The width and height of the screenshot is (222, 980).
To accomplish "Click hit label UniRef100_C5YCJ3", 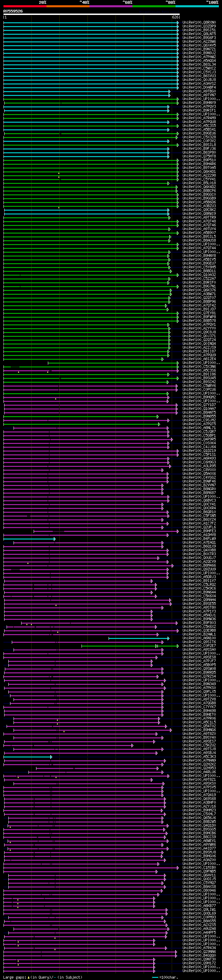I will (199, 72).
